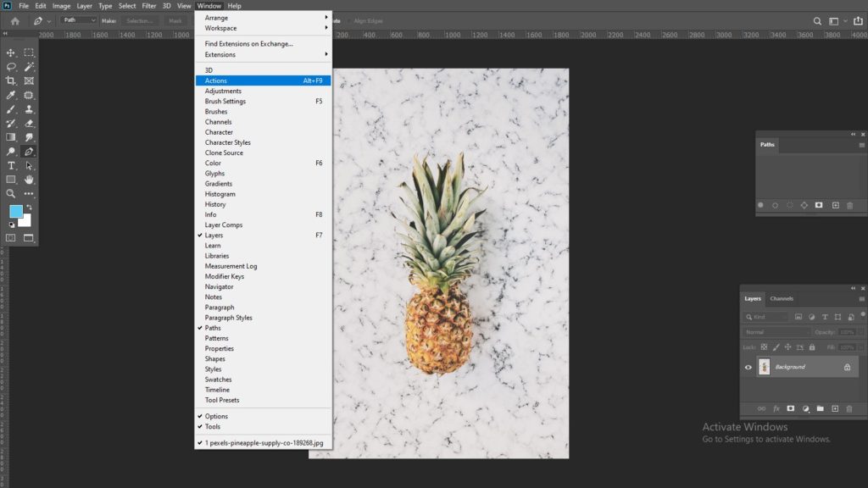
Task: Choose History in the Window menu
Action: point(263,204)
